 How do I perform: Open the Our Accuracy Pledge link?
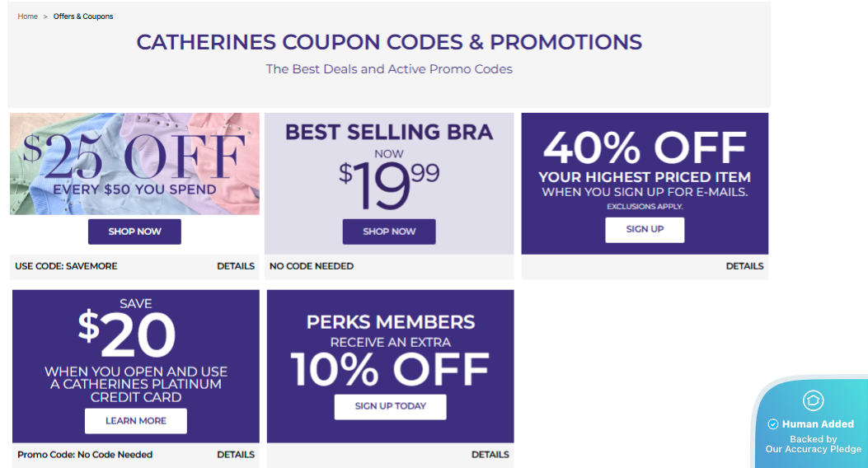(x=813, y=449)
